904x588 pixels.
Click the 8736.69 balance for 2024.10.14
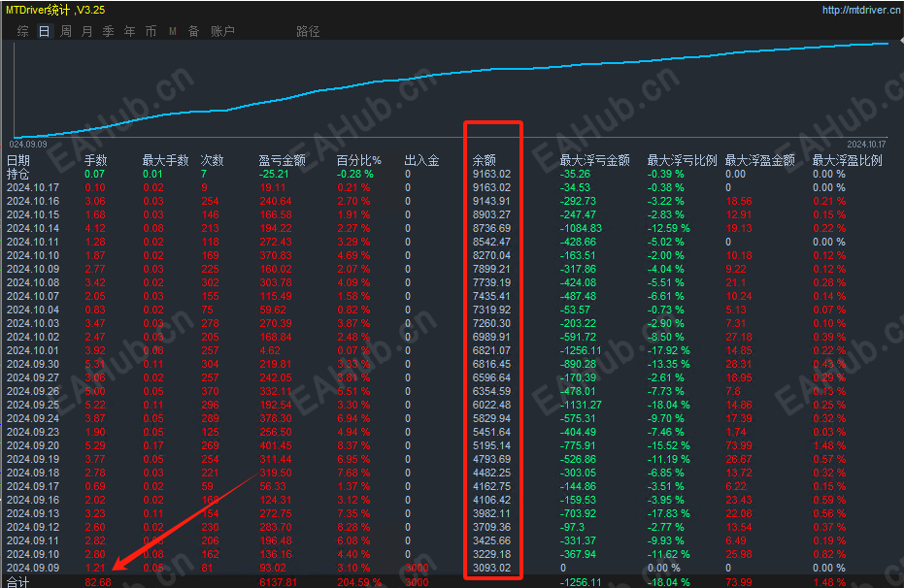pos(491,229)
